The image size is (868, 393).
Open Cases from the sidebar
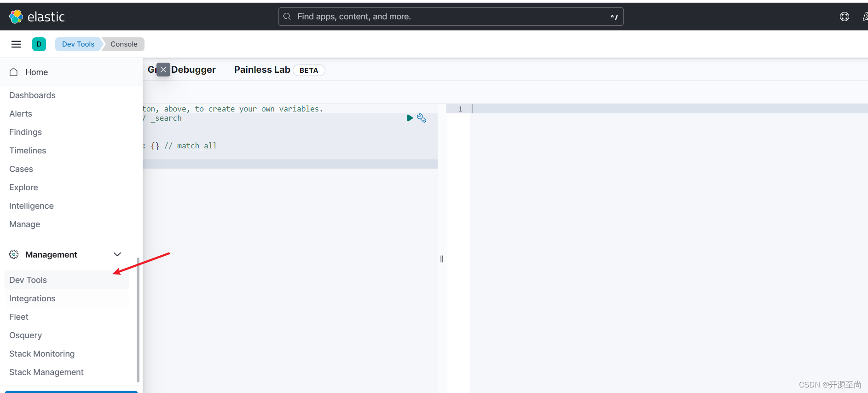[21, 169]
